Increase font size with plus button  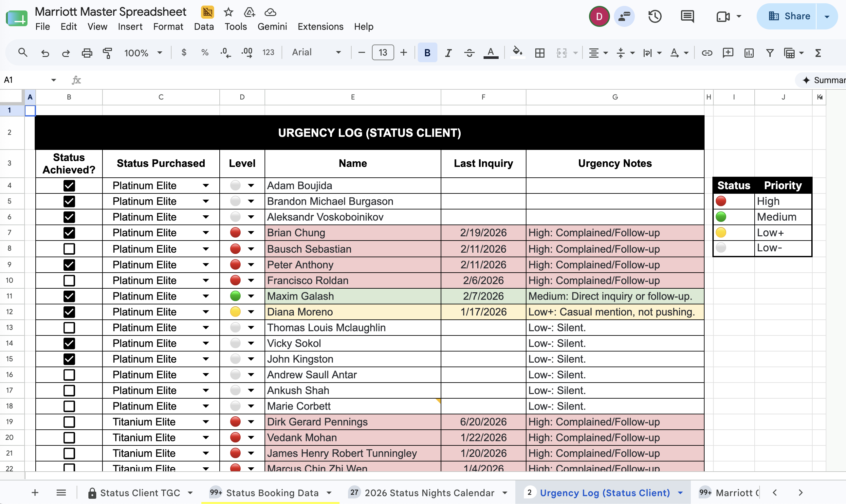(403, 53)
